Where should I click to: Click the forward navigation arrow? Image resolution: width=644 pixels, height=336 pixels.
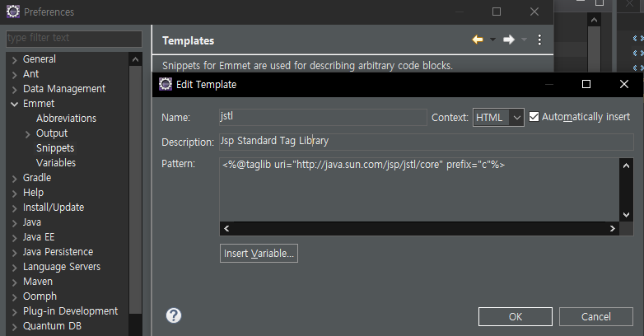click(x=509, y=40)
